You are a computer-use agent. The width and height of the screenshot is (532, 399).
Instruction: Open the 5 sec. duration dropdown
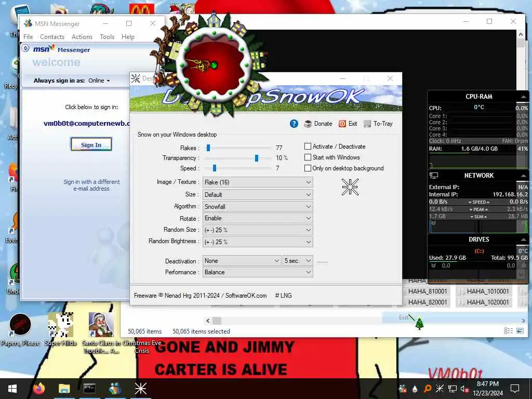(298, 261)
